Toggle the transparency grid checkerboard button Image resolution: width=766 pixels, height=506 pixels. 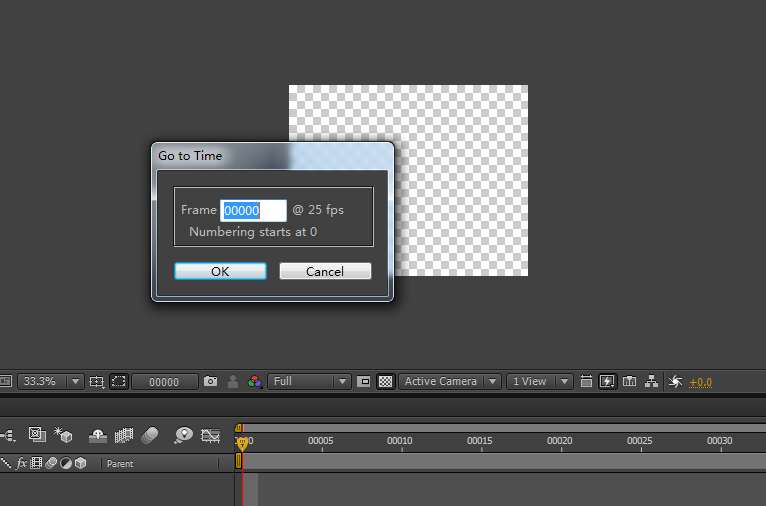click(385, 381)
